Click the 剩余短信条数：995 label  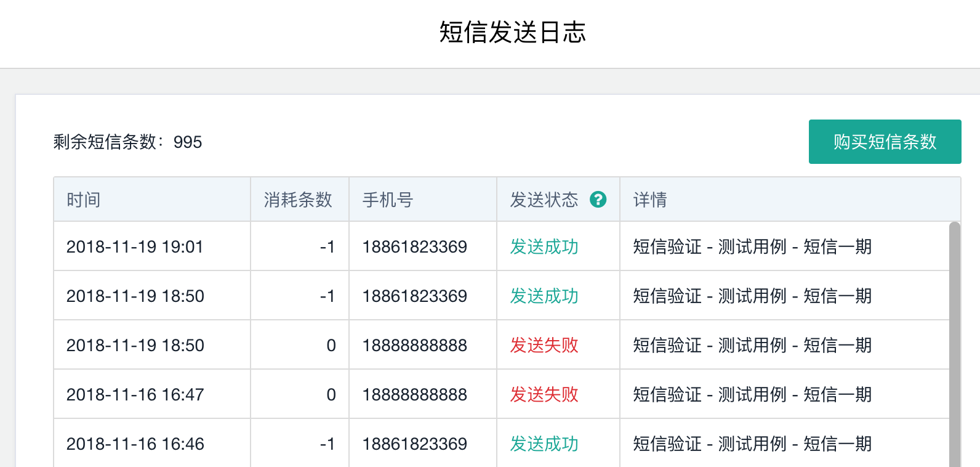point(127,142)
